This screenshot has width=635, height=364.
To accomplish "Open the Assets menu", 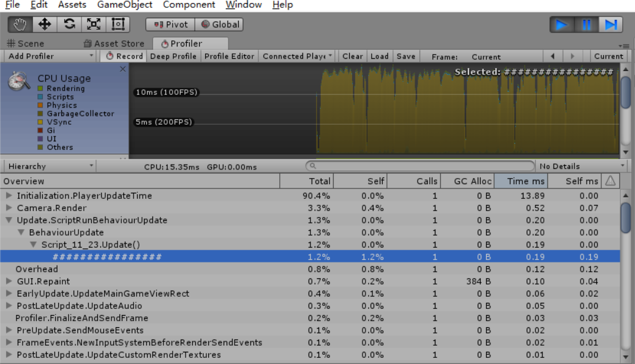I will 72,5.
